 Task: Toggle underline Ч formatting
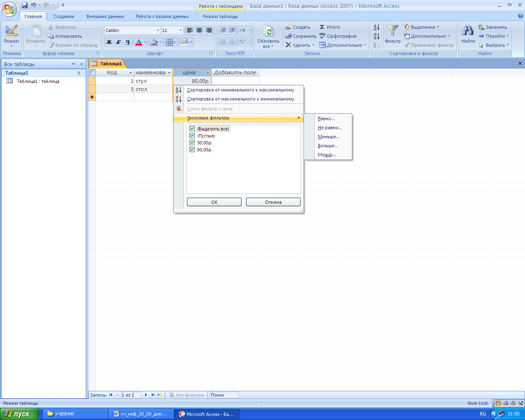pos(128,42)
